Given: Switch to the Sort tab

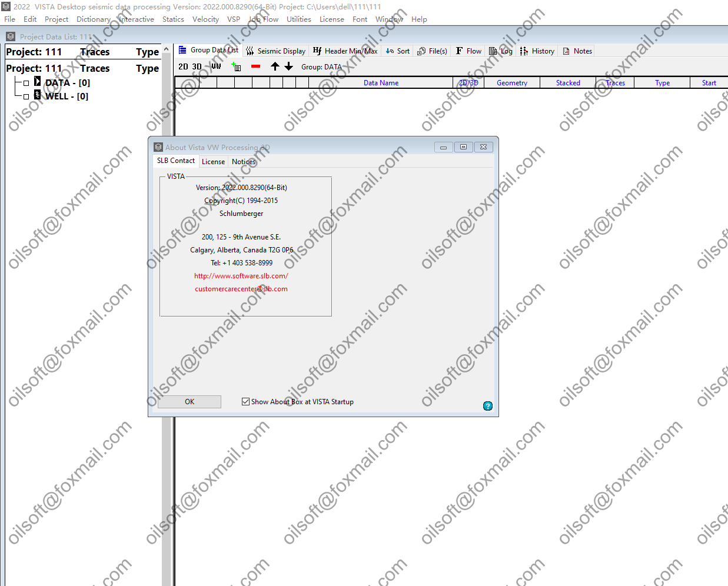Looking at the screenshot, I should coord(397,51).
